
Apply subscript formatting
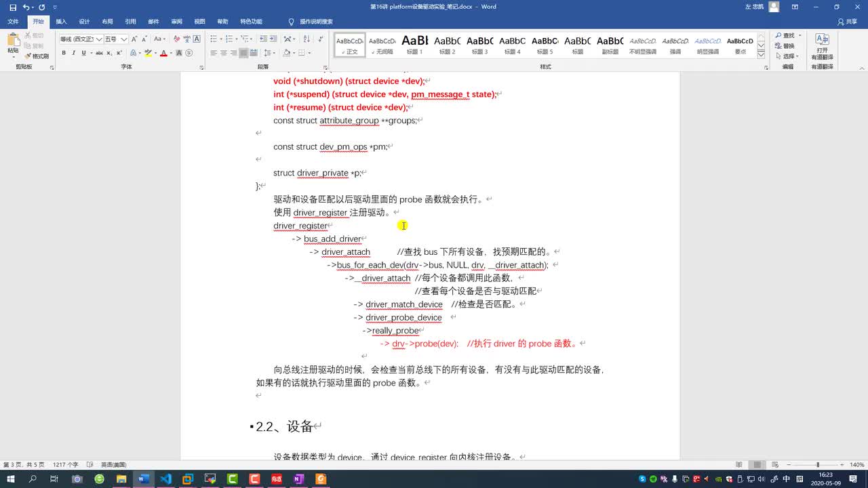(x=109, y=53)
